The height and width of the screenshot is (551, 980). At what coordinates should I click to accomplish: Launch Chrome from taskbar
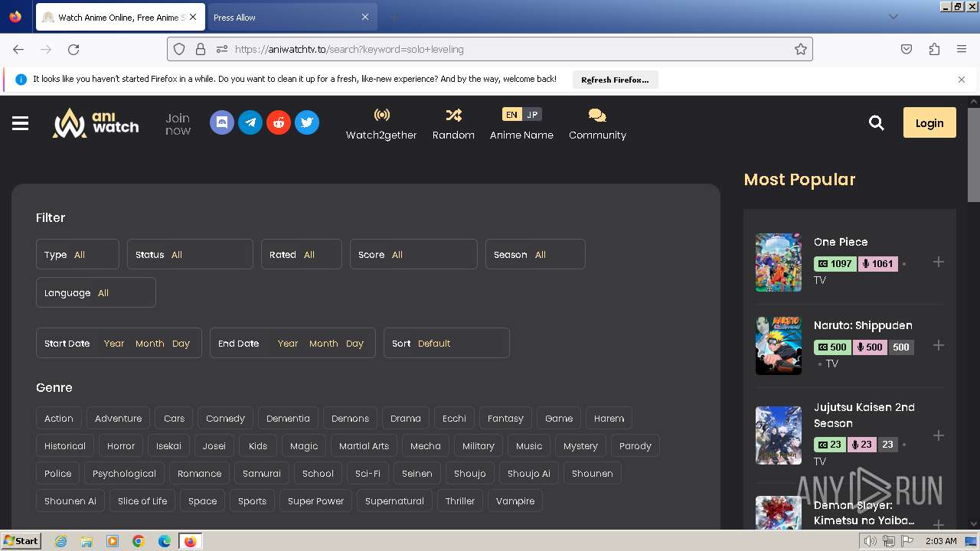tap(139, 541)
